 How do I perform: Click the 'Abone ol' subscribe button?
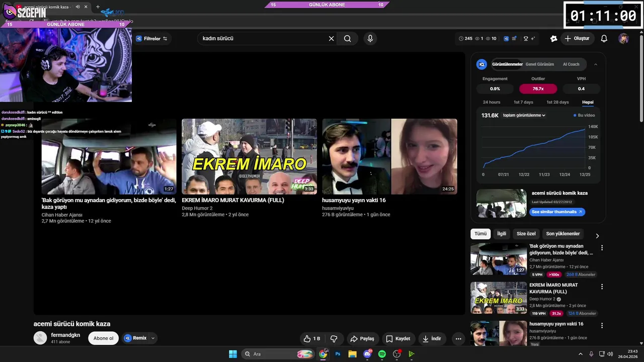tap(104, 338)
